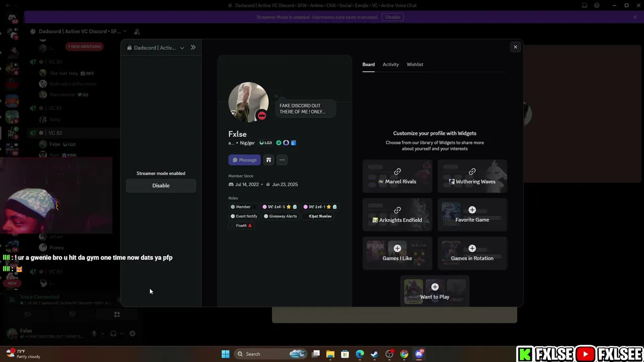Open the headphone output options arrow
The width and height of the screenshot is (644, 362).
[122, 333]
